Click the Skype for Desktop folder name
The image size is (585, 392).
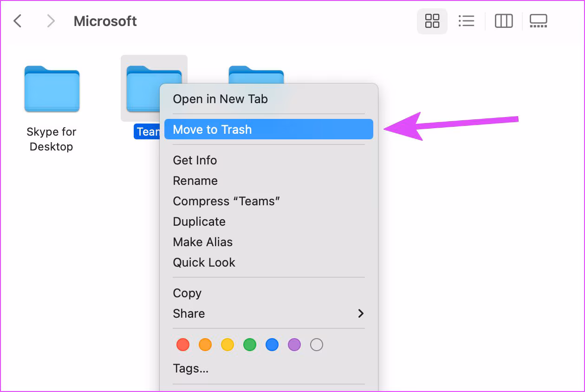(52, 139)
